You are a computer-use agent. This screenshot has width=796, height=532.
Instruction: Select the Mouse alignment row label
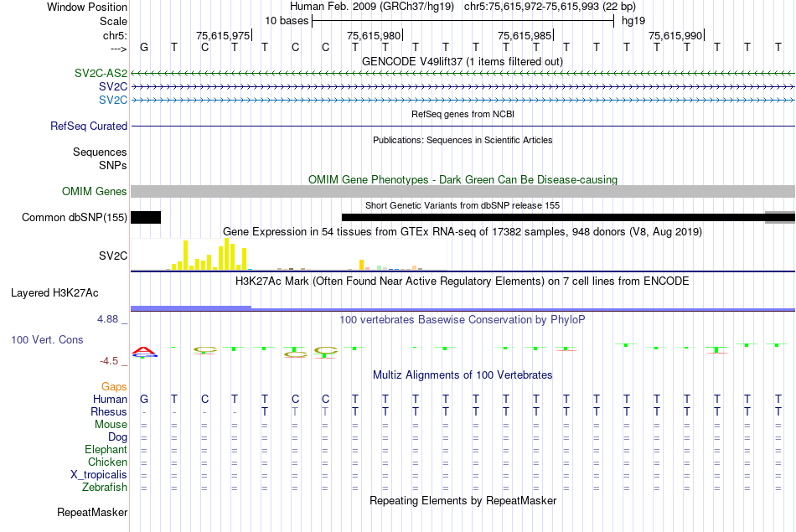click(111, 425)
